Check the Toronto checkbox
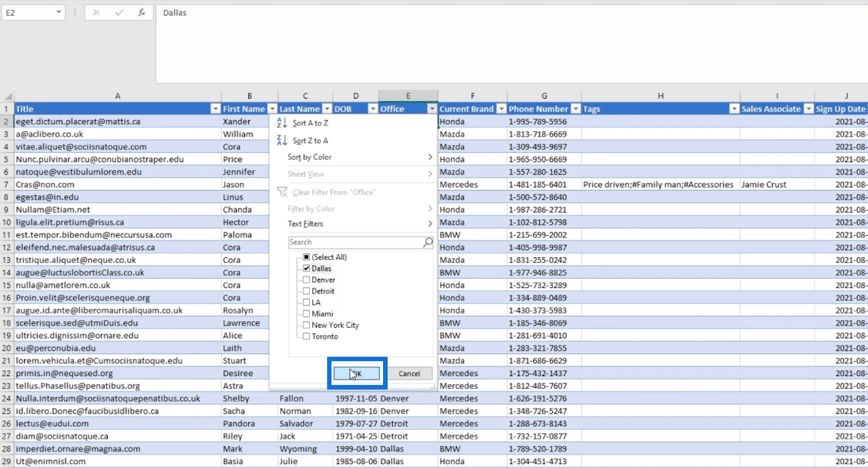The height and width of the screenshot is (468, 868). [x=306, y=336]
